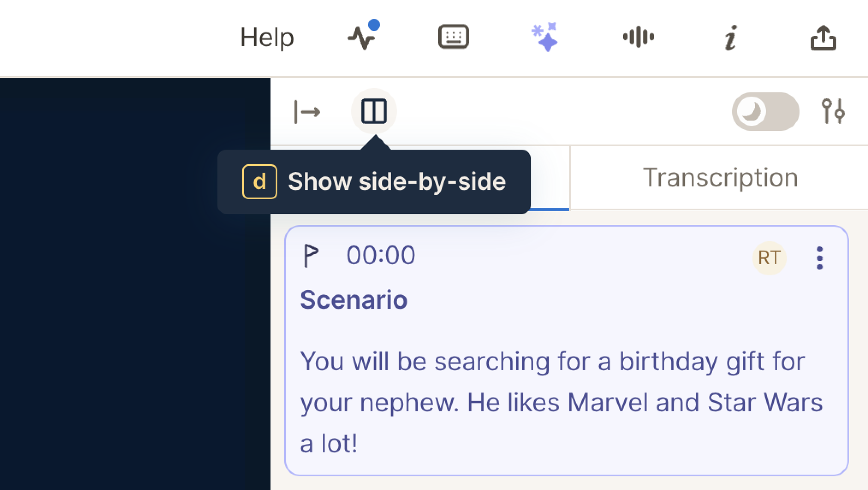868x490 pixels.
Task: Click the Scenario note heading
Action: 354,299
